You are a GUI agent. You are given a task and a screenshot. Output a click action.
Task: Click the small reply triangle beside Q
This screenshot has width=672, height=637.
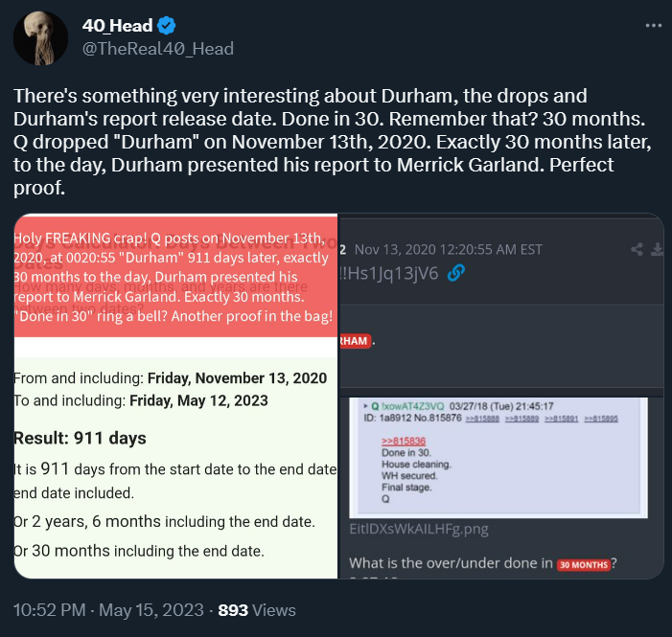[366, 404]
